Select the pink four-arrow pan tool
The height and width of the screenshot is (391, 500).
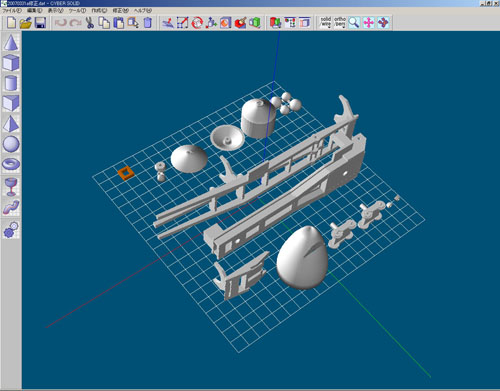[x=368, y=23]
